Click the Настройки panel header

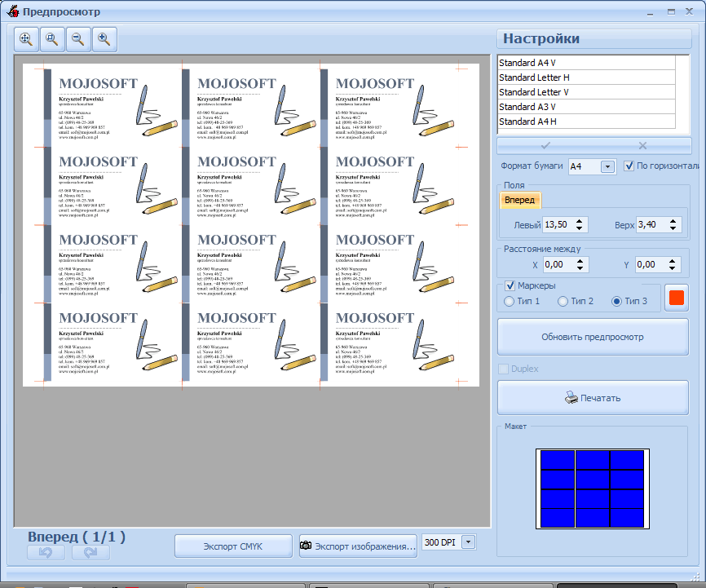593,39
